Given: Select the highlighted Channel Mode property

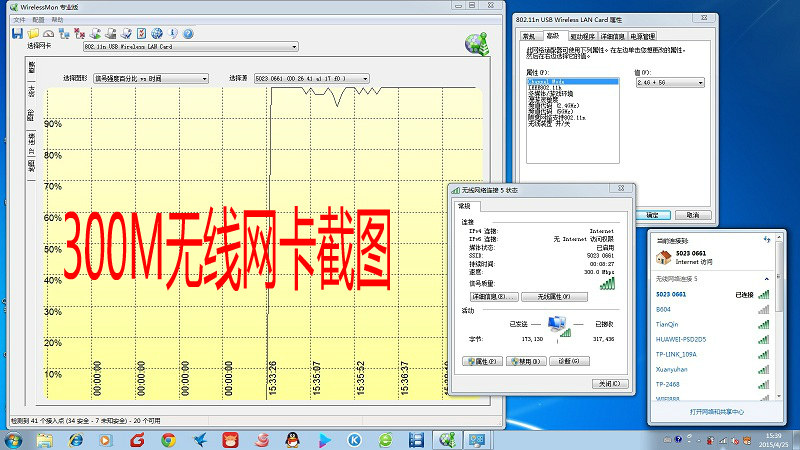Looking at the screenshot, I should click(x=572, y=82).
